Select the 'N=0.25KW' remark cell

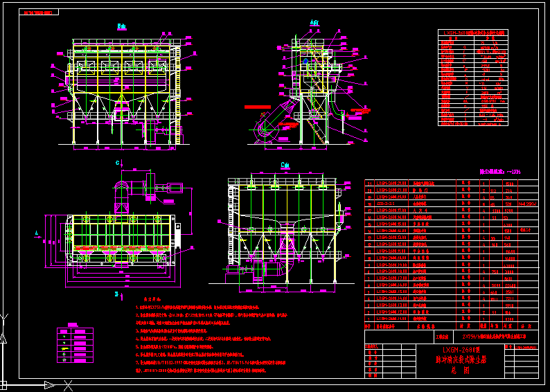[528, 204]
